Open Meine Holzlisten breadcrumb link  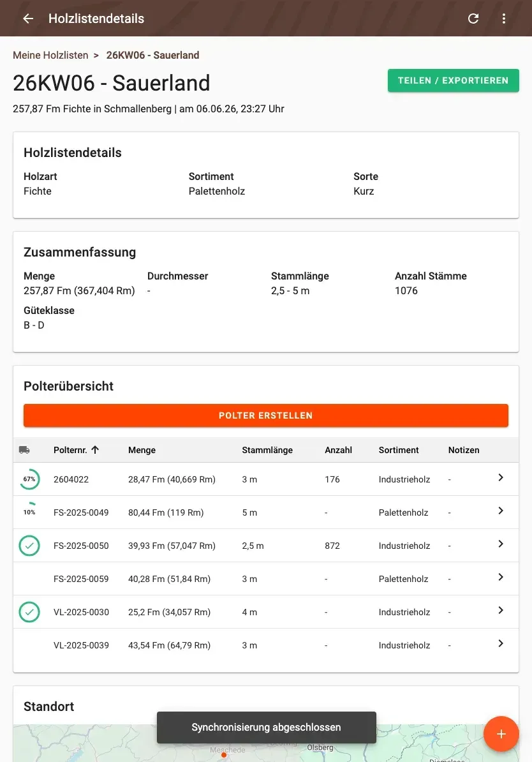point(50,56)
